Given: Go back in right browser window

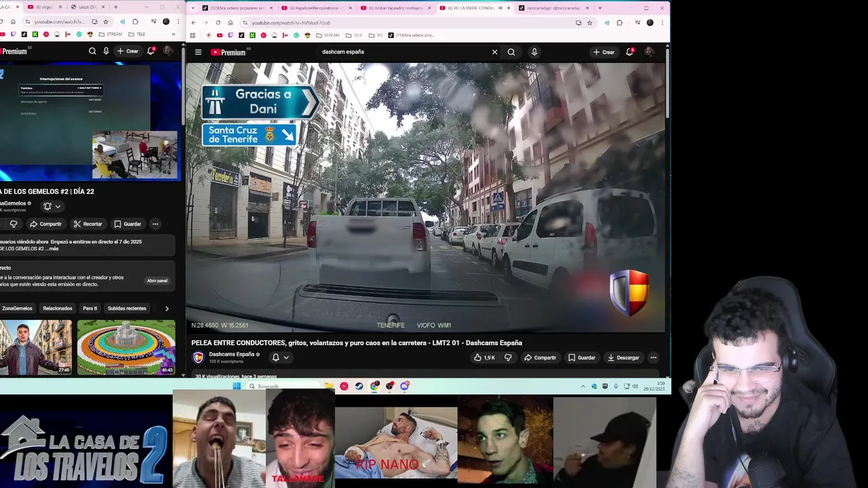Looking at the screenshot, I should [193, 22].
